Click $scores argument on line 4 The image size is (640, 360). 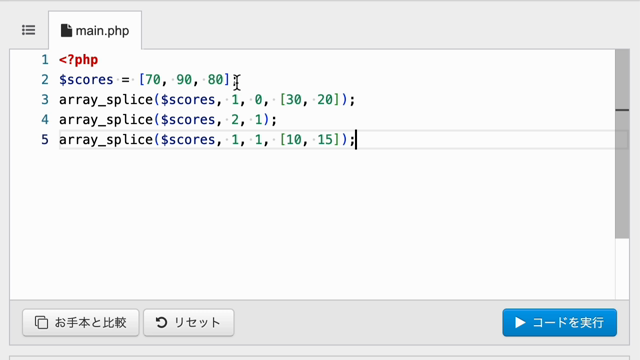click(x=188, y=120)
